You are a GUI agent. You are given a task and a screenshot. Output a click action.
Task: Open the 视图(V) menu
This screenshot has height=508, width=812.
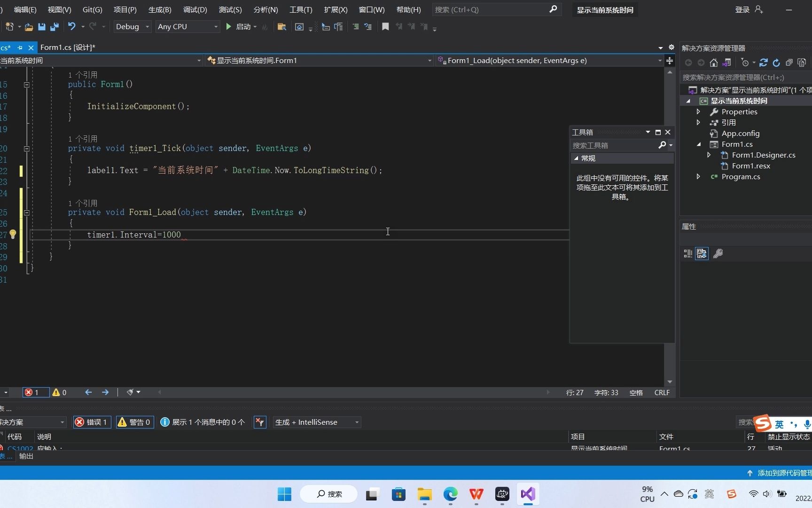click(60, 9)
